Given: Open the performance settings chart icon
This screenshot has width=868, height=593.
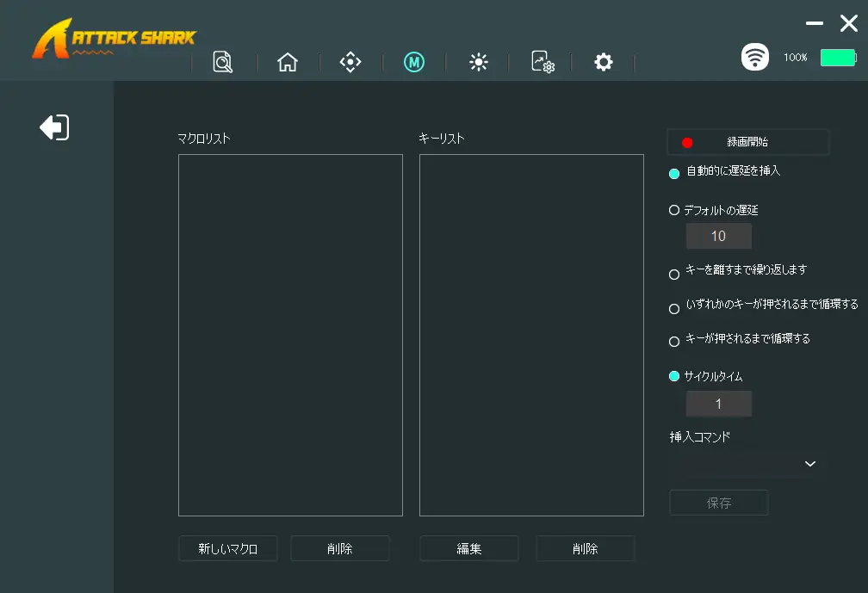Looking at the screenshot, I should click(x=542, y=62).
